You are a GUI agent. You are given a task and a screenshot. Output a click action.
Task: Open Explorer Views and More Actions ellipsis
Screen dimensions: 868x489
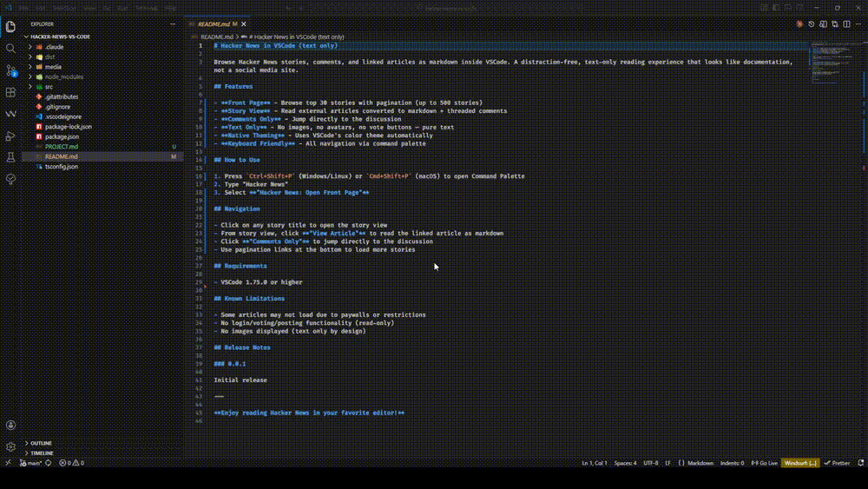pos(173,24)
